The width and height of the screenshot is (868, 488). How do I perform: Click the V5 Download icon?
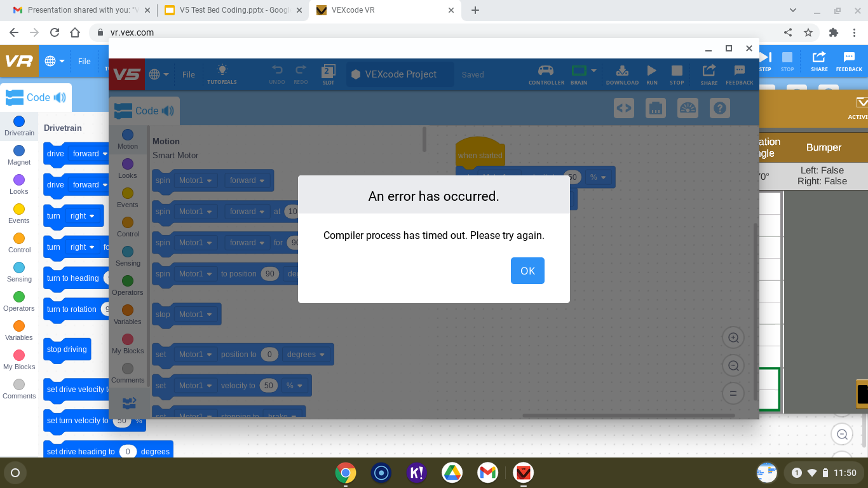(x=622, y=74)
